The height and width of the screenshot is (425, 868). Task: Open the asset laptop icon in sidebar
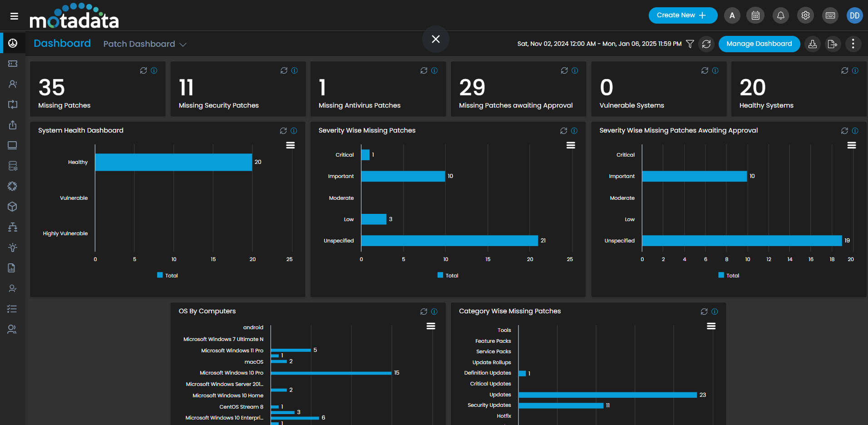13,145
